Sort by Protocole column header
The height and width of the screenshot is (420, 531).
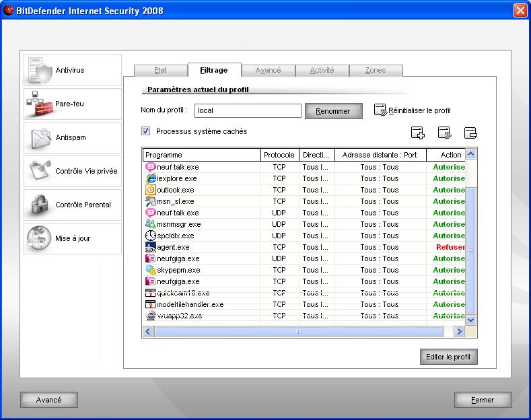(280, 155)
